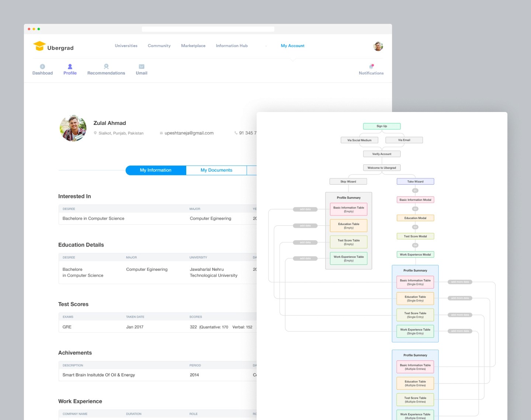Open the Dashboard icon in the sub-navigation
Image resolution: width=531 pixels, height=420 pixels.
42,67
